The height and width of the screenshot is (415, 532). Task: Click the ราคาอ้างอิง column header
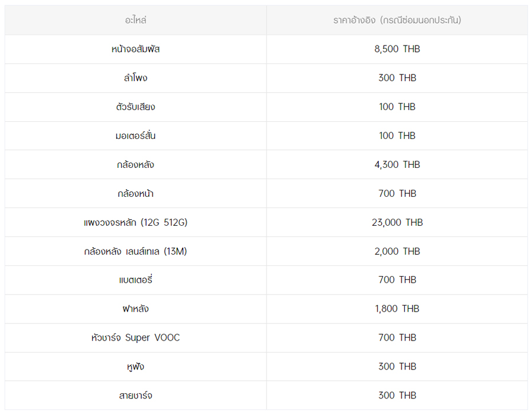397,20
